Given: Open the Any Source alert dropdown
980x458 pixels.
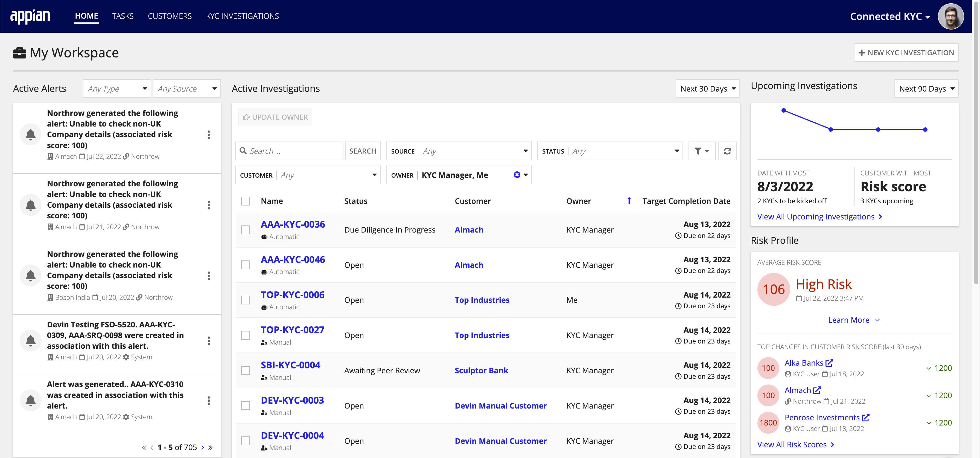Looking at the screenshot, I should click(x=187, y=89).
